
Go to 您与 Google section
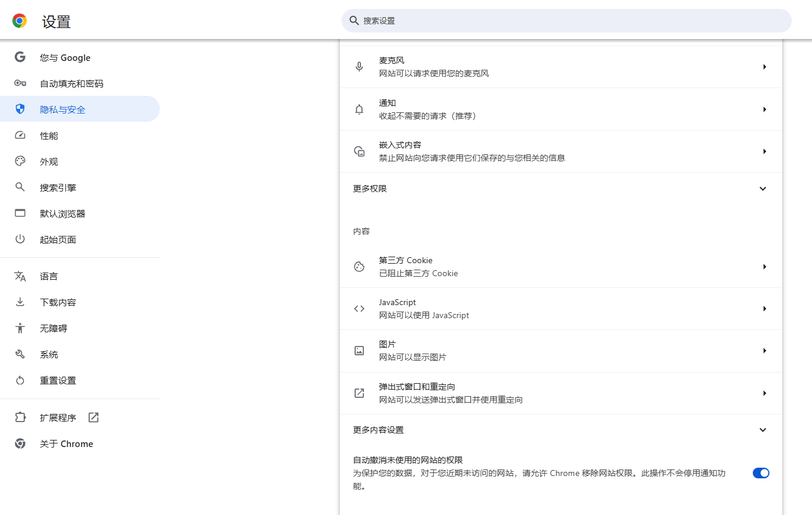[x=80, y=57]
